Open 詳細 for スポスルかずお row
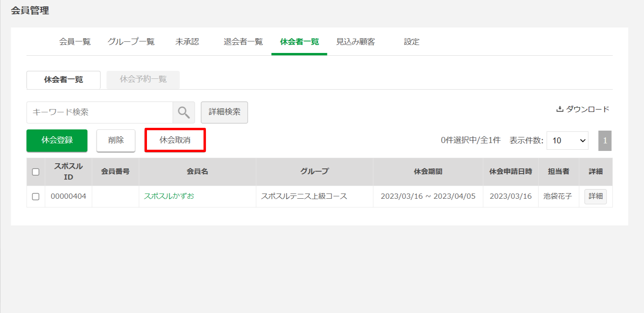The image size is (644, 313). tap(595, 196)
